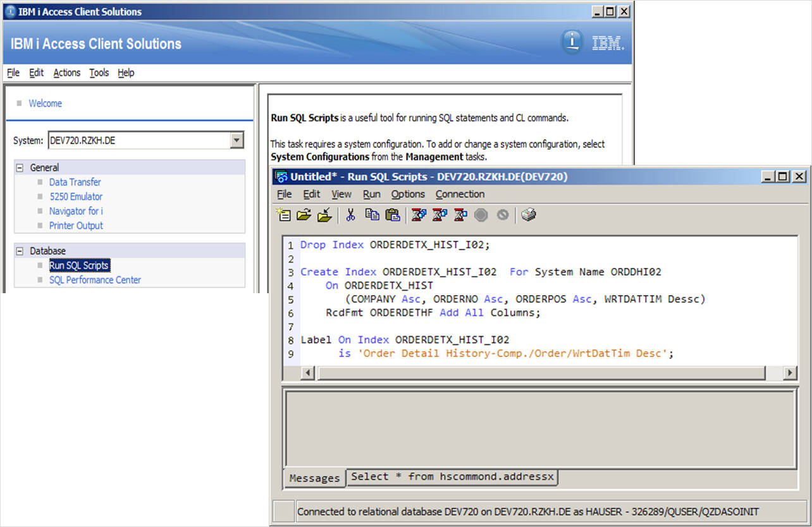Screen dimensions: 812x527
Task: Open SQL Performance Center
Action: point(95,279)
